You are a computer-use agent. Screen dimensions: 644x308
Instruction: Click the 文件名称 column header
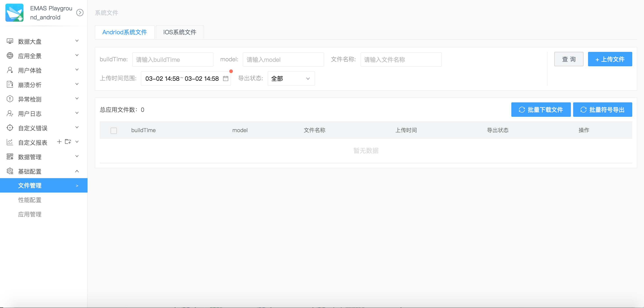[315, 130]
